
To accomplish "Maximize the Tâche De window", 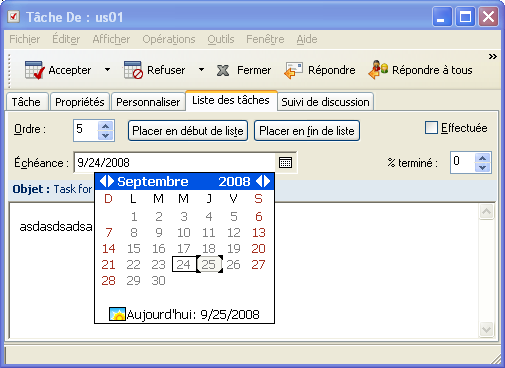I will point(465,16).
